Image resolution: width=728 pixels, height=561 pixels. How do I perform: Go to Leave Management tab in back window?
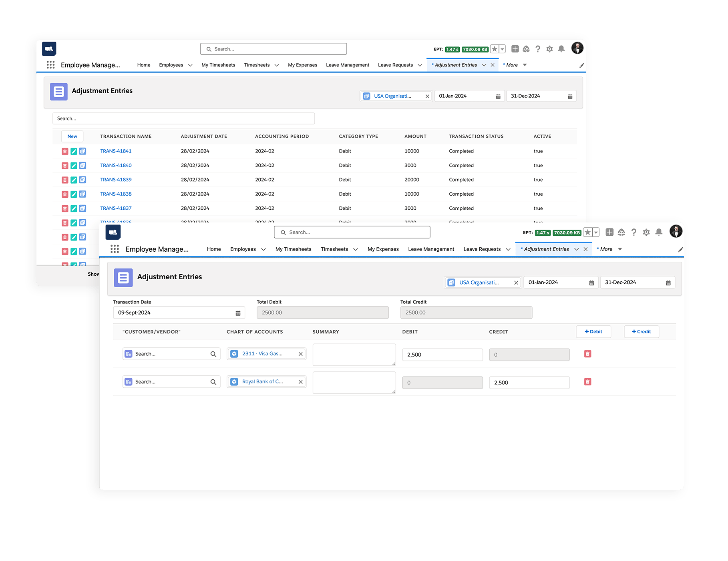point(347,65)
